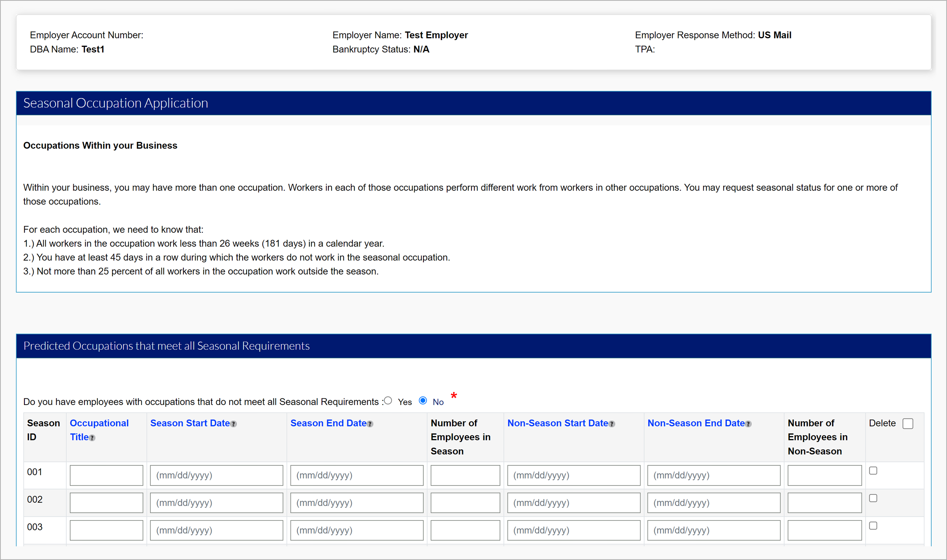947x560 pixels.
Task: Check Delete box for season 002
Action: click(873, 498)
